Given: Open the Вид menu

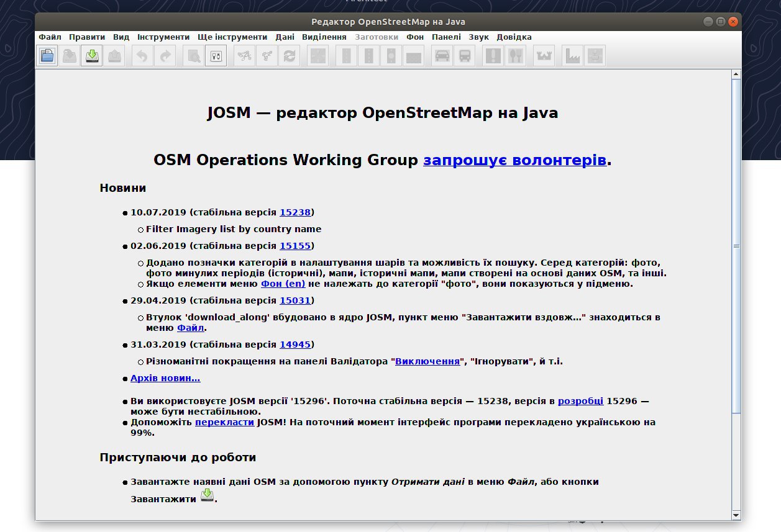Looking at the screenshot, I should pyautogui.click(x=121, y=37).
